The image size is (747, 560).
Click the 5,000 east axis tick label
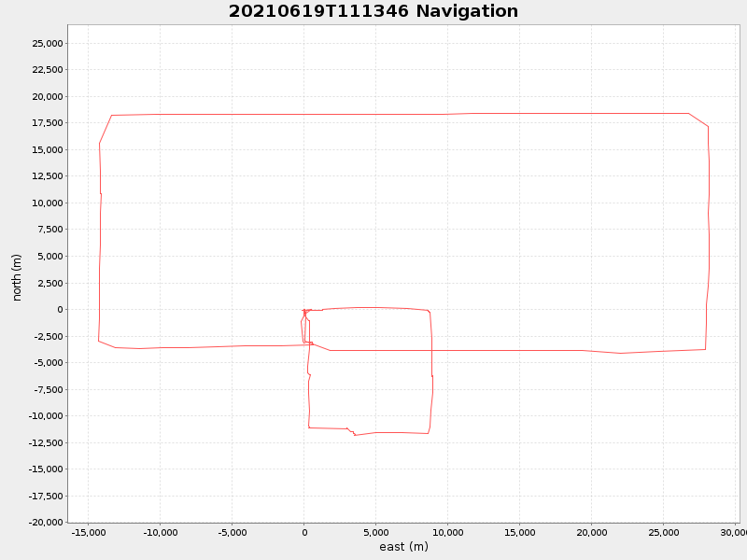click(376, 532)
